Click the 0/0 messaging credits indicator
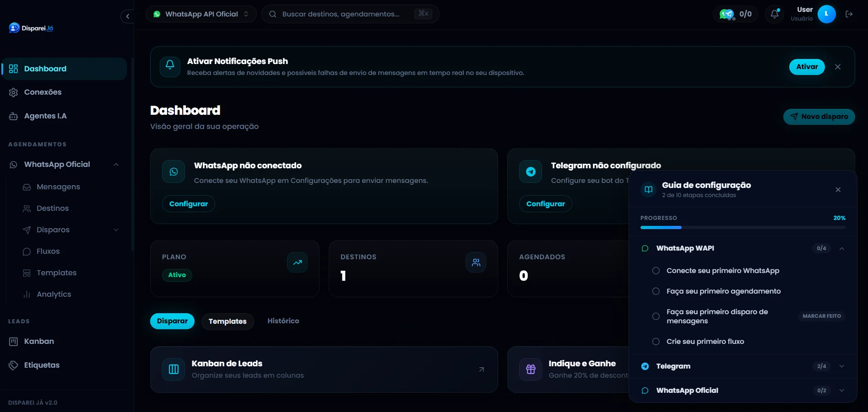The image size is (868, 412). 735,14
